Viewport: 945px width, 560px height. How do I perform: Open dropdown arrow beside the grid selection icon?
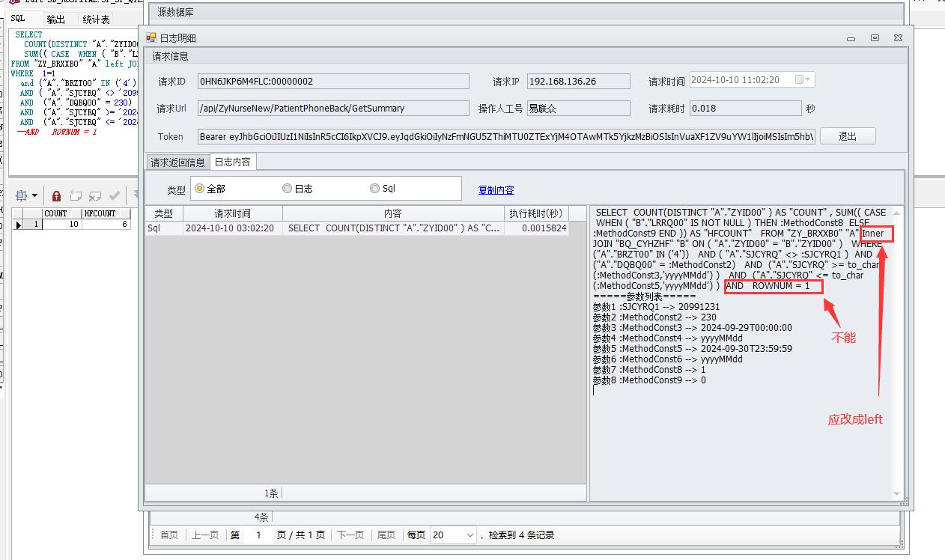[x=34, y=196]
